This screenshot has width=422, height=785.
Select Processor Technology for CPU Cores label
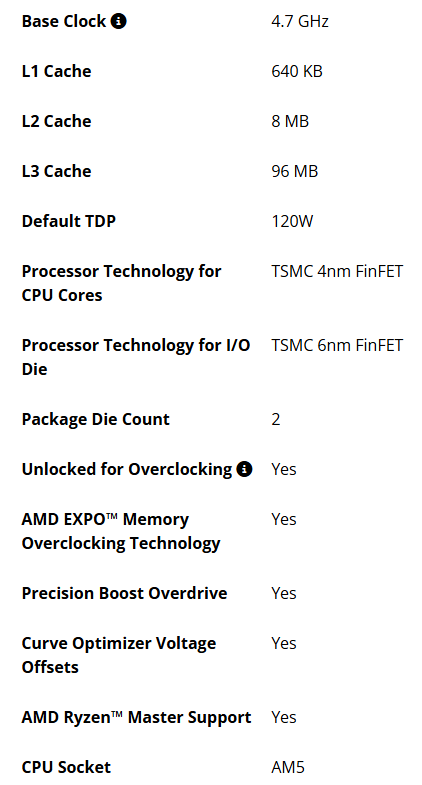[x=122, y=283]
